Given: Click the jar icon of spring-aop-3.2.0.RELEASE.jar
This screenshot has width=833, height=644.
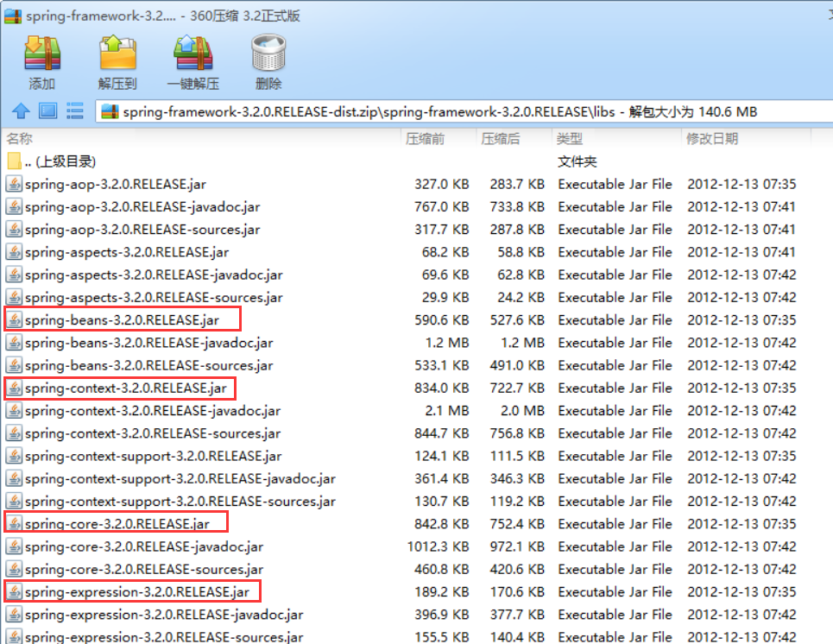Looking at the screenshot, I should pyautogui.click(x=15, y=184).
